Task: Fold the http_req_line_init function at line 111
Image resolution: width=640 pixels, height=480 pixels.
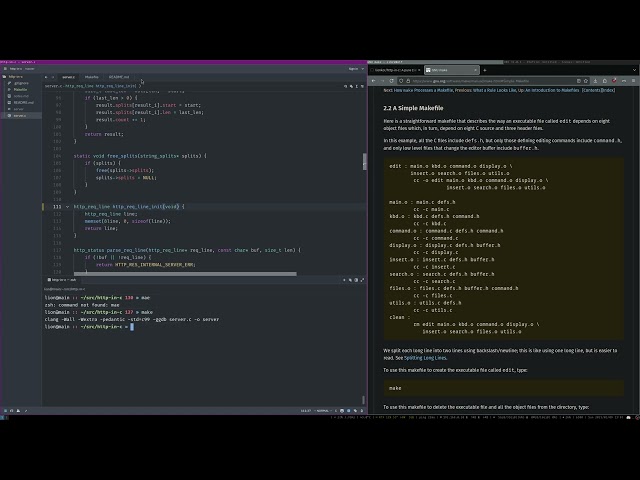Action: point(67,207)
